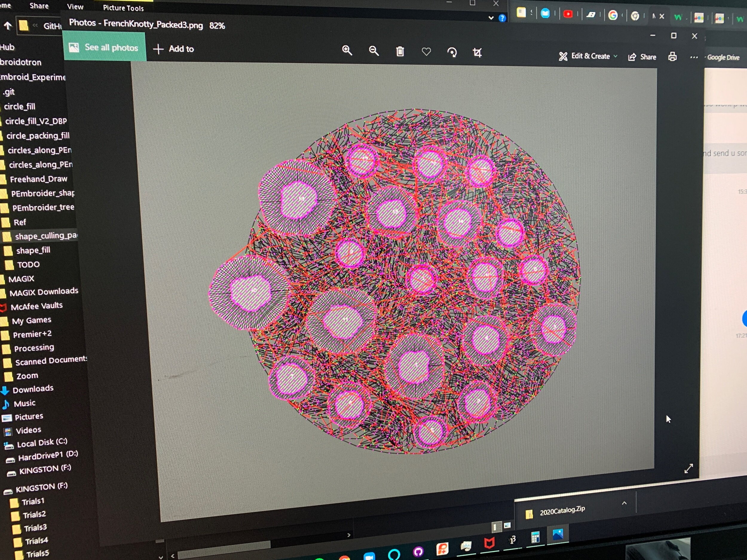Open the three-dots more options menu
Screen dimensions: 747x560
(694, 57)
